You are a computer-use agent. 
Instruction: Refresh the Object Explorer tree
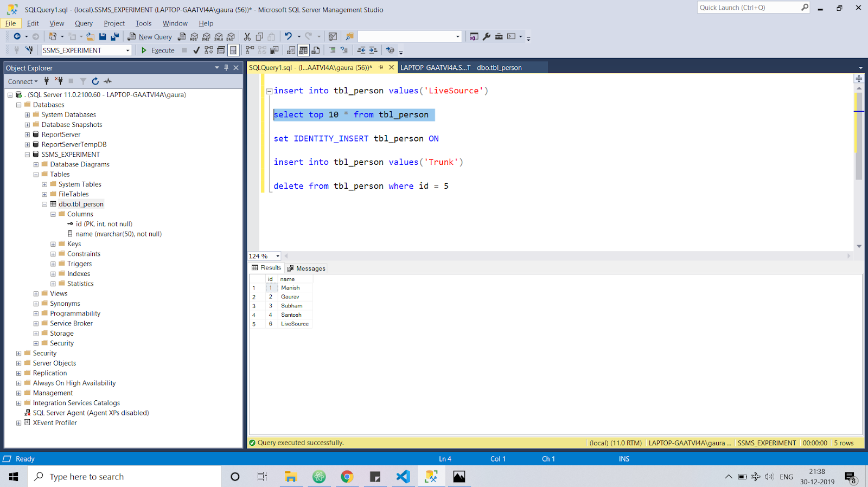[x=95, y=81]
